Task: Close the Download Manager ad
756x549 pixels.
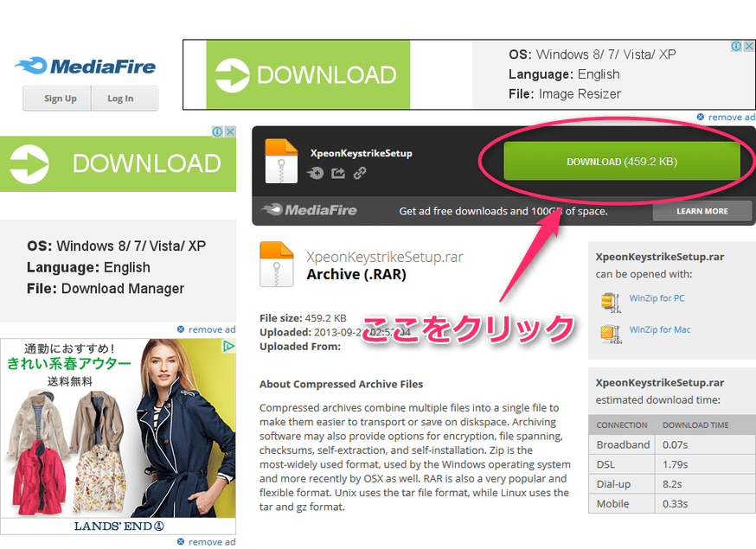Action: (230, 131)
